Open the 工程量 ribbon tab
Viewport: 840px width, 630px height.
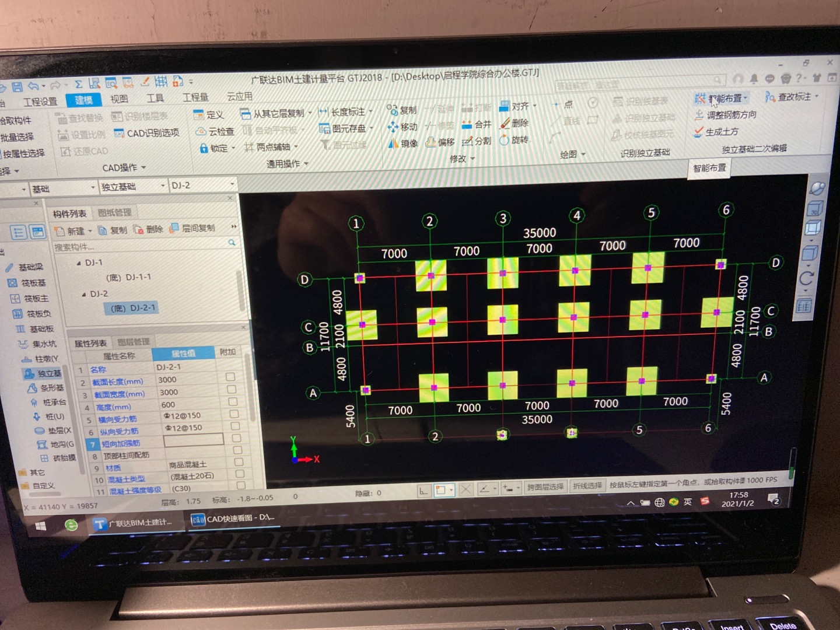(x=195, y=97)
